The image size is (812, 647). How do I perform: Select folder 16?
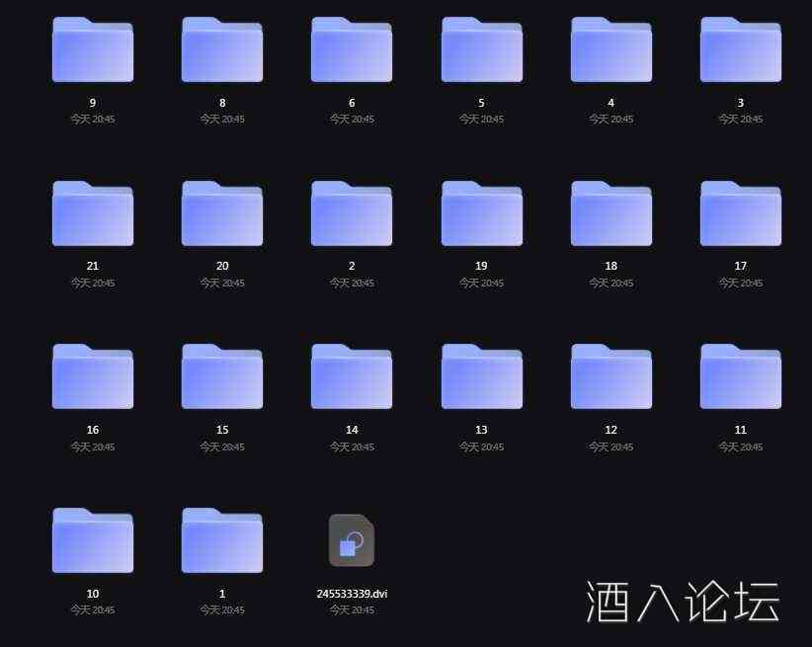tap(93, 377)
